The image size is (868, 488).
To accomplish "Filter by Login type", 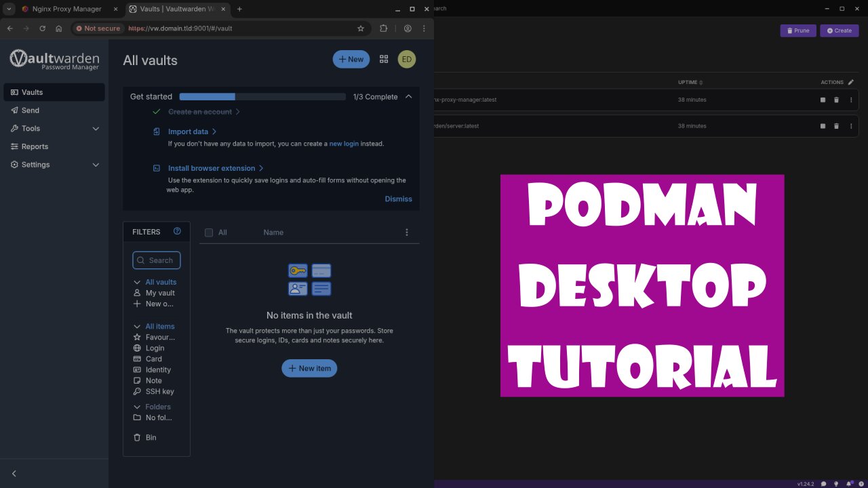I will 155,348.
